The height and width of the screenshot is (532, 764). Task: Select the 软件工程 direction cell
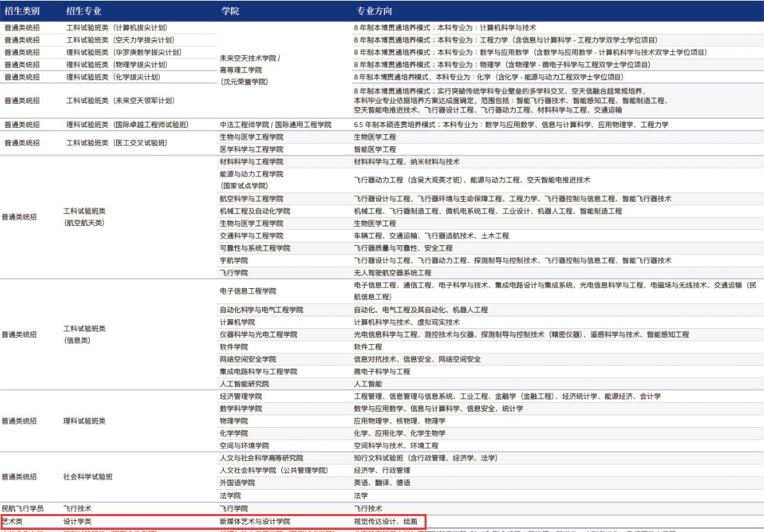coord(368,347)
